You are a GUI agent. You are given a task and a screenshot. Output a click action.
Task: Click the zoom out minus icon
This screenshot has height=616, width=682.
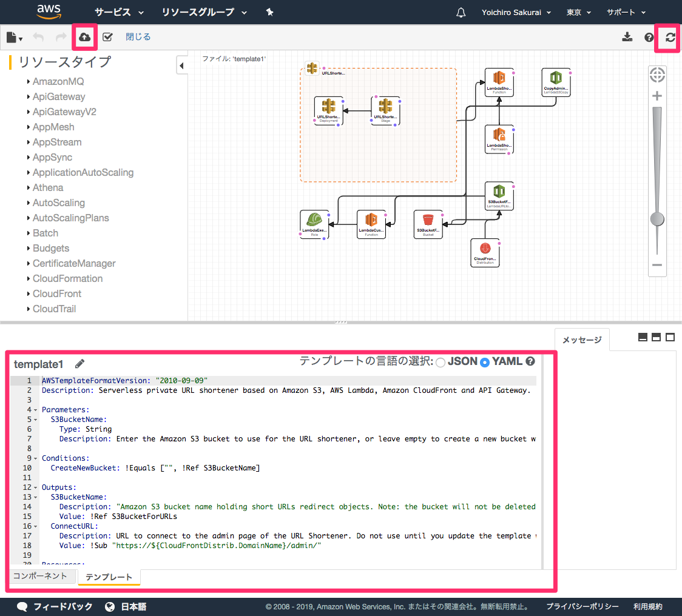click(657, 265)
